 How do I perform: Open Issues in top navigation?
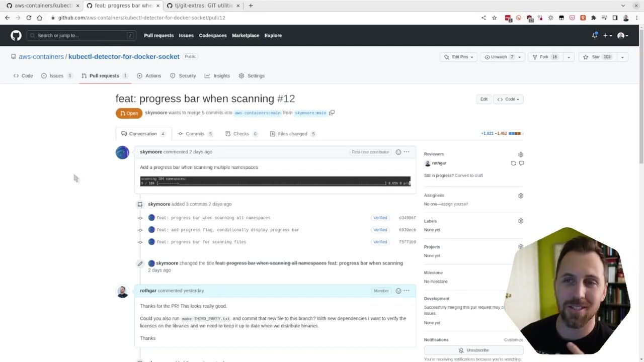click(x=186, y=35)
